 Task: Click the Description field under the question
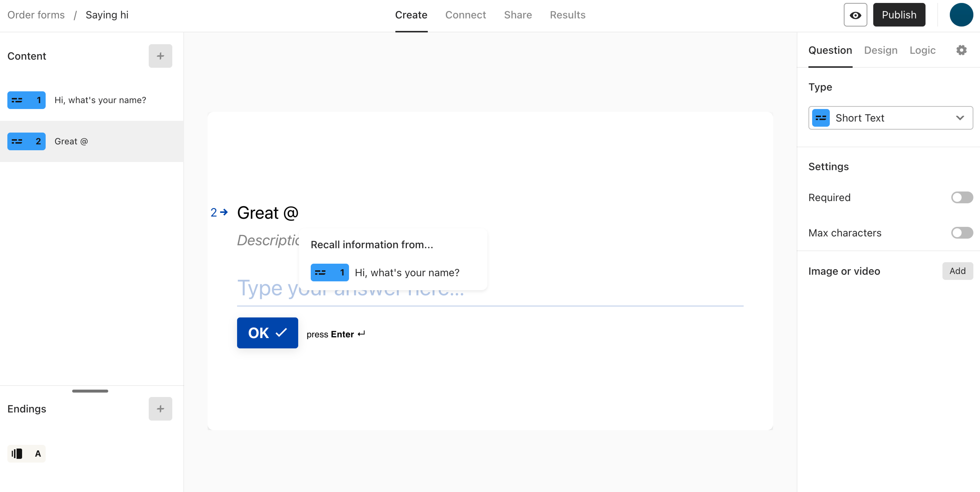(x=268, y=240)
